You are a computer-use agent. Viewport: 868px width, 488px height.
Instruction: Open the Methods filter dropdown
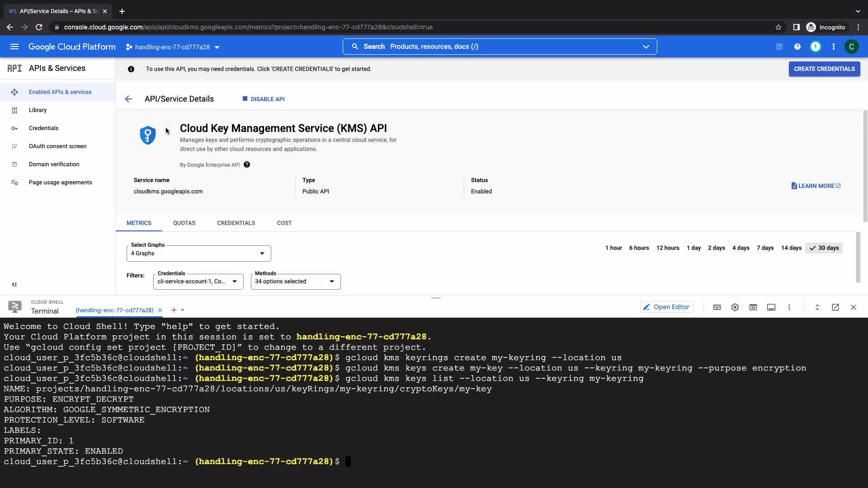point(295,282)
